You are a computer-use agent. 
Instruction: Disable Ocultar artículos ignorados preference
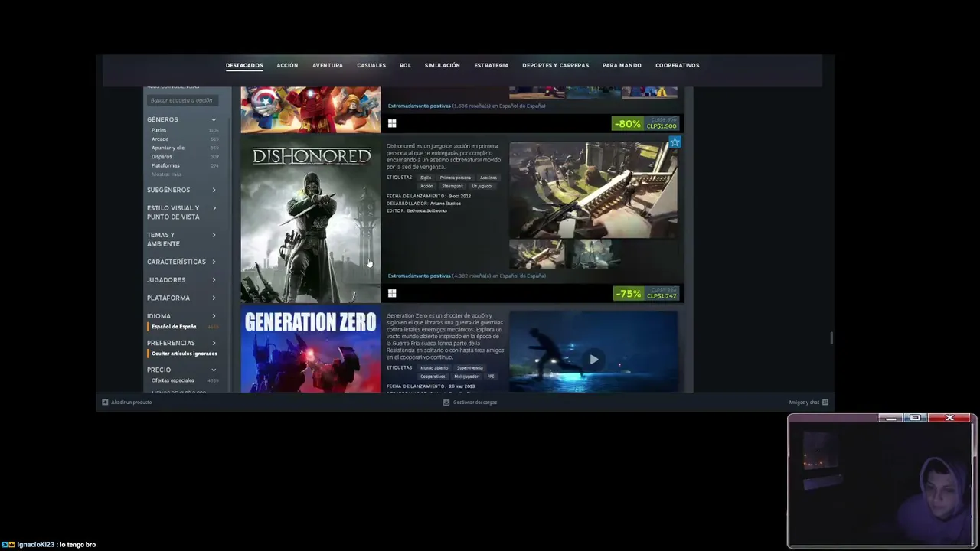pos(184,354)
